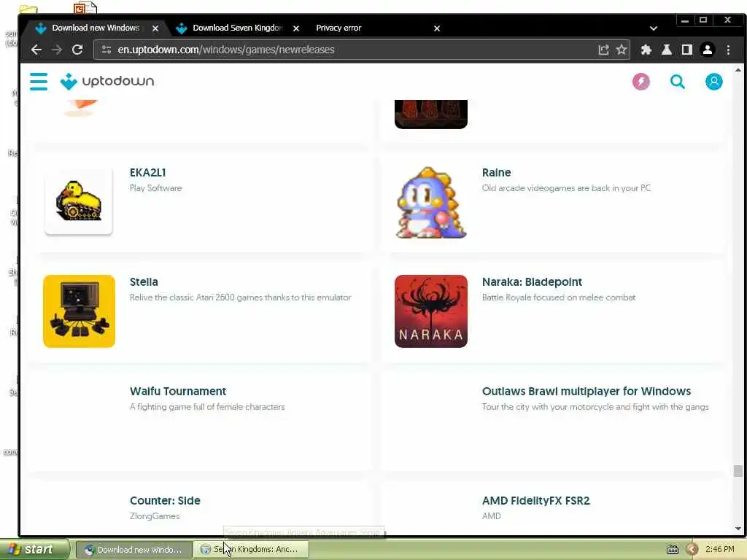Click 'Tour the city with your motorcycle' description
747x560 pixels.
[595, 407]
